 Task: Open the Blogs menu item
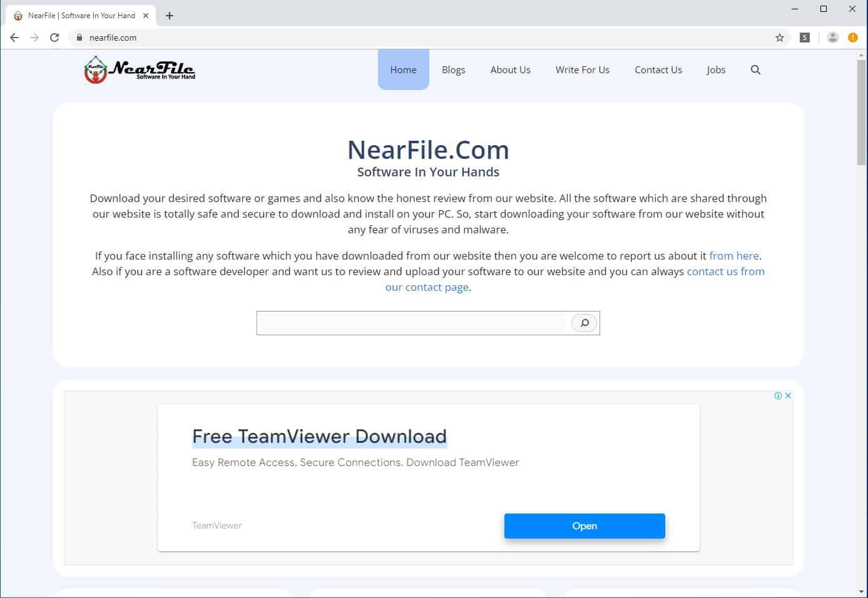point(454,69)
